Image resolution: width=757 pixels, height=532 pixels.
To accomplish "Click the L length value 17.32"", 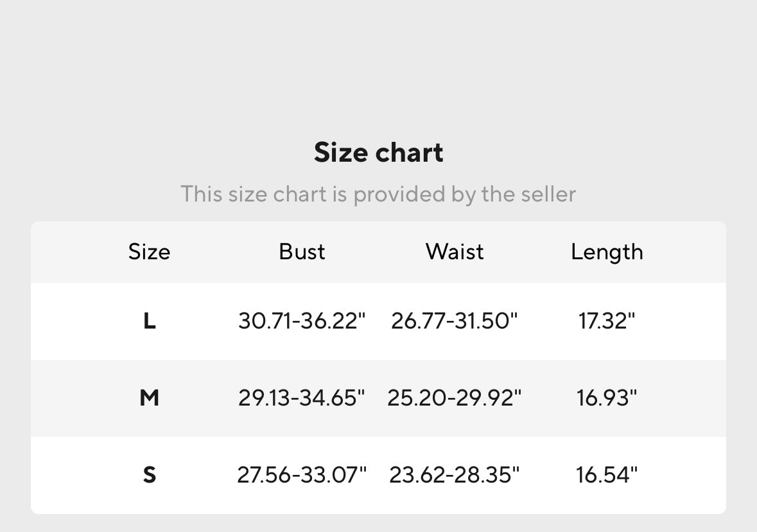I will coord(607,321).
